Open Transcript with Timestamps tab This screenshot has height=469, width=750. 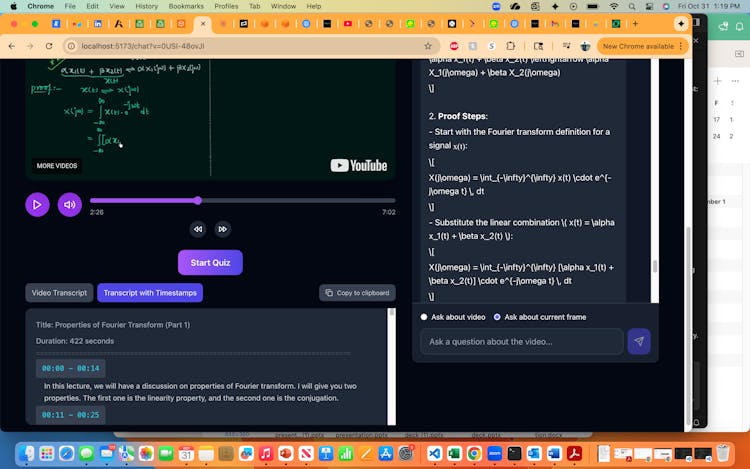click(x=150, y=293)
